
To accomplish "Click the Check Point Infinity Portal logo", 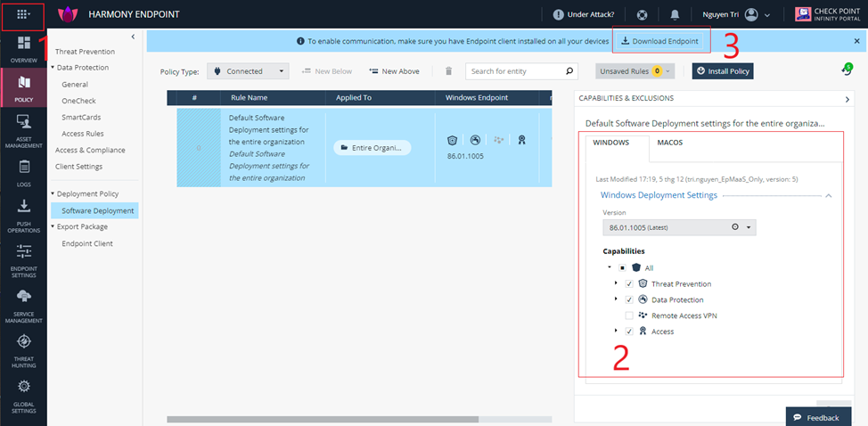I will tap(828, 14).
